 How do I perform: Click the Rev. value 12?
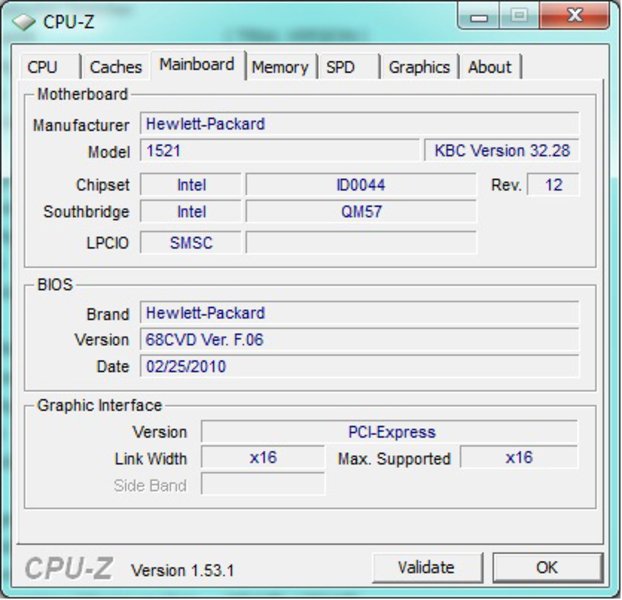pyautogui.click(x=553, y=184)
